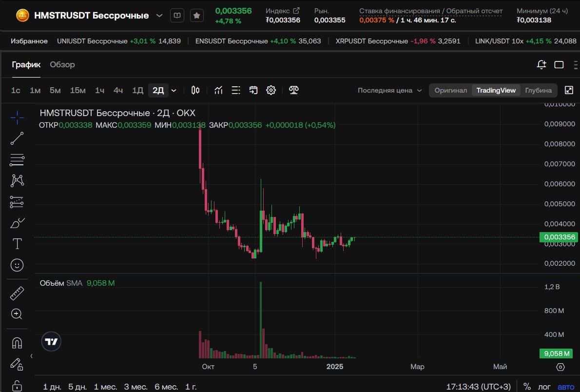Screen dimensions: 580x392
Task: Select the ruler measure tool
Action: (17, 293)
